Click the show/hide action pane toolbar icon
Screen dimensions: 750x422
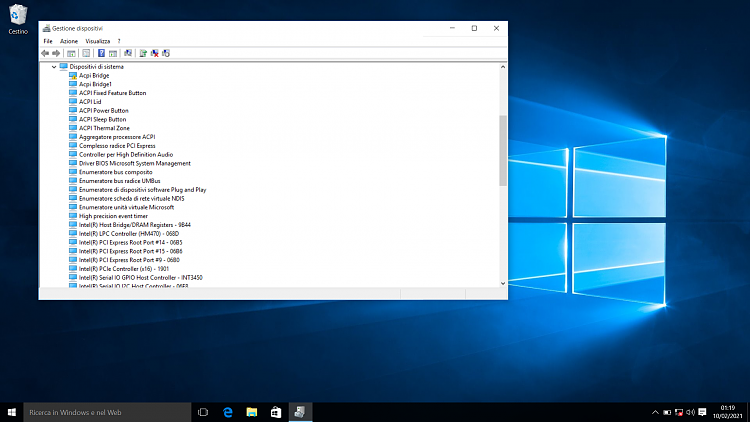click(x=113, y=53)
